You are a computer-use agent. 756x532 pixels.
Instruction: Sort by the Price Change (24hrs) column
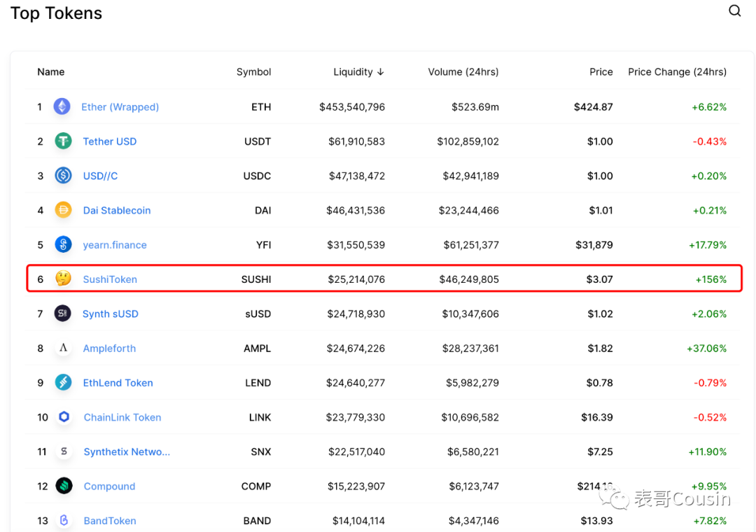click(677, 71)
